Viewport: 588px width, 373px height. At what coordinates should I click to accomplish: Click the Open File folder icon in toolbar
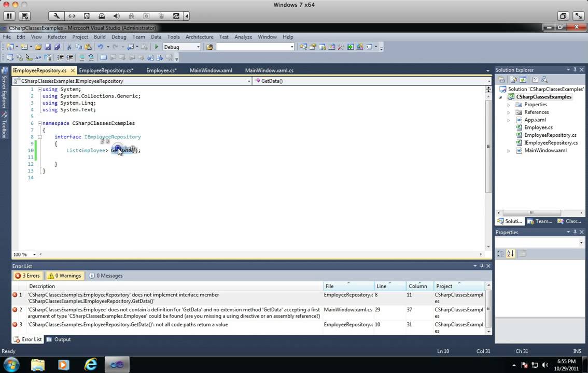(38, 47)
